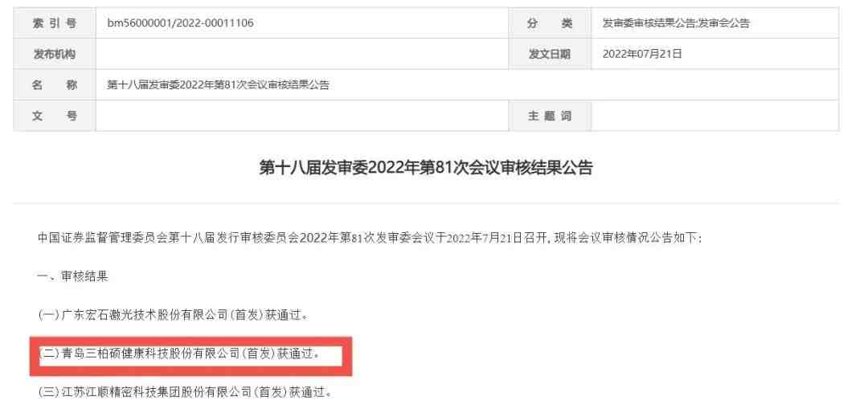Click the empty 主题词 value cell

point(715,117)
